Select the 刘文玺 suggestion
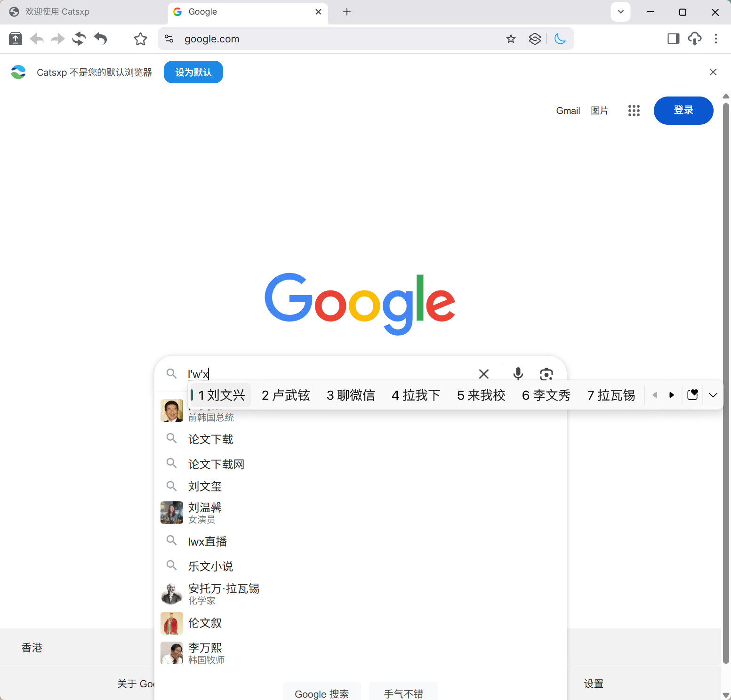The image size is (731, 700). point(361,486)
